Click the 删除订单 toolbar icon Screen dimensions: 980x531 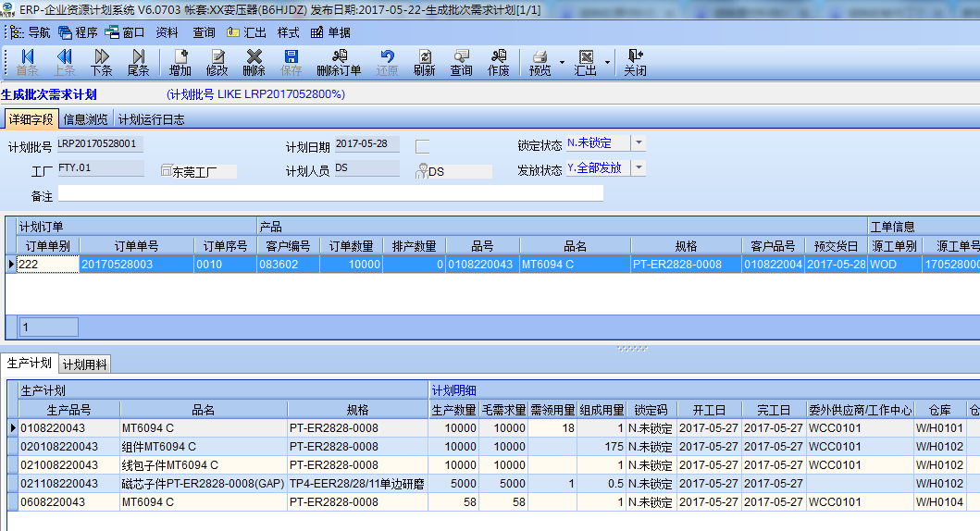click(339, 63)
